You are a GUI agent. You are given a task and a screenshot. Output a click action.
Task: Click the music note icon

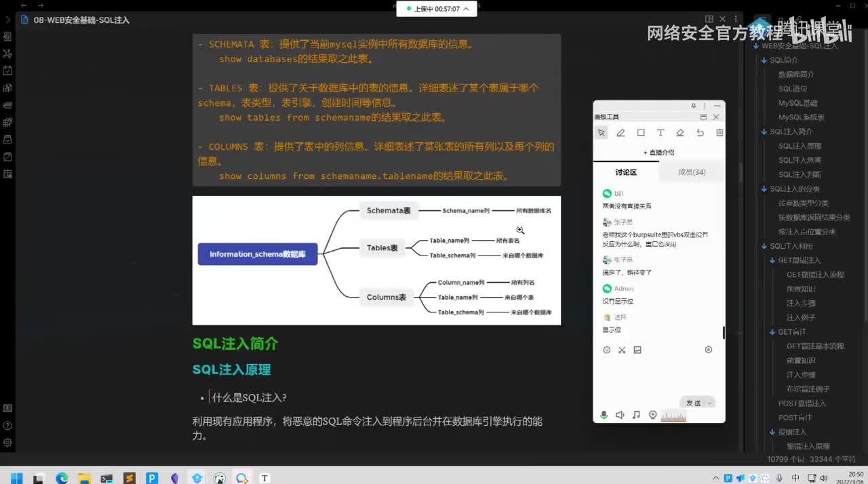(636, 415)
